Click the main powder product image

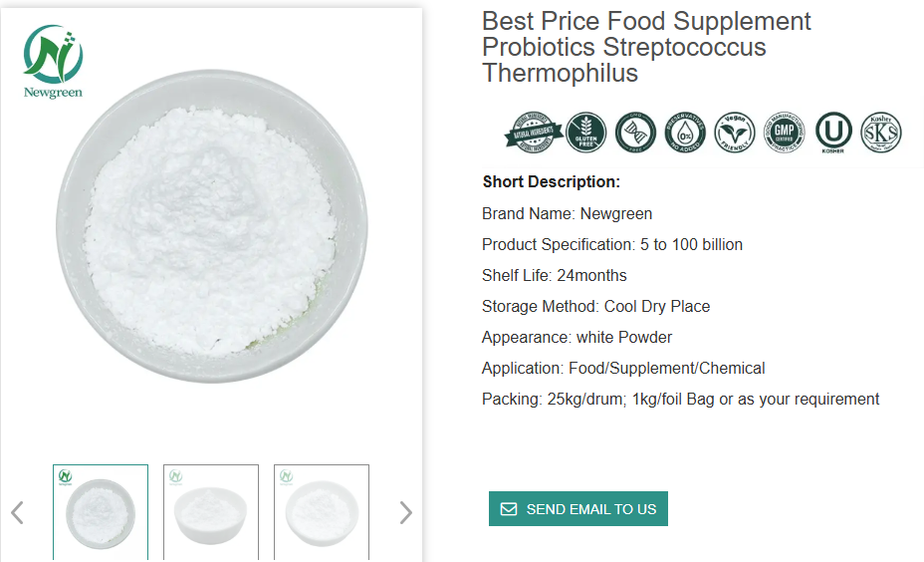point(211,229)
